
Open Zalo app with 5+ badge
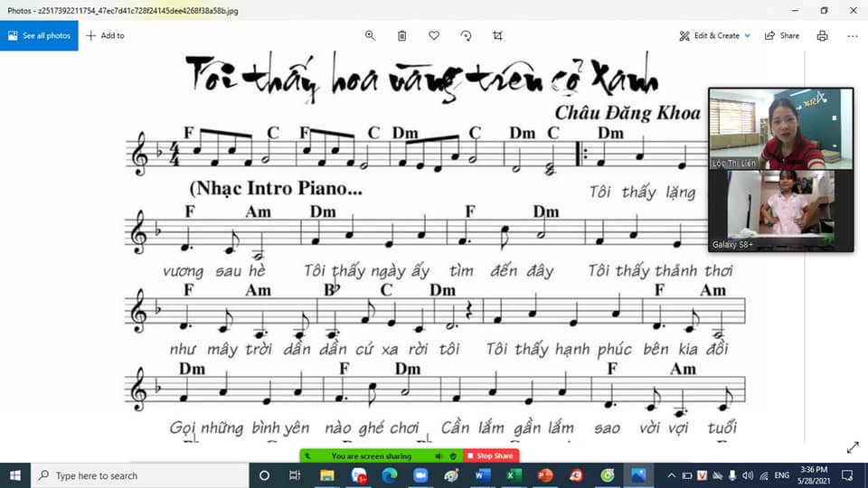point(359,475)
